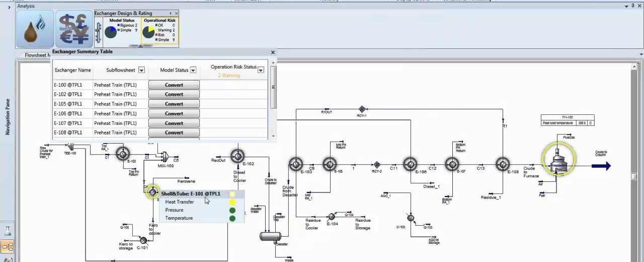644x262 pixels.
Task: Select heat exchanger E-103 on the flowsheet
Action: (295, 164)
